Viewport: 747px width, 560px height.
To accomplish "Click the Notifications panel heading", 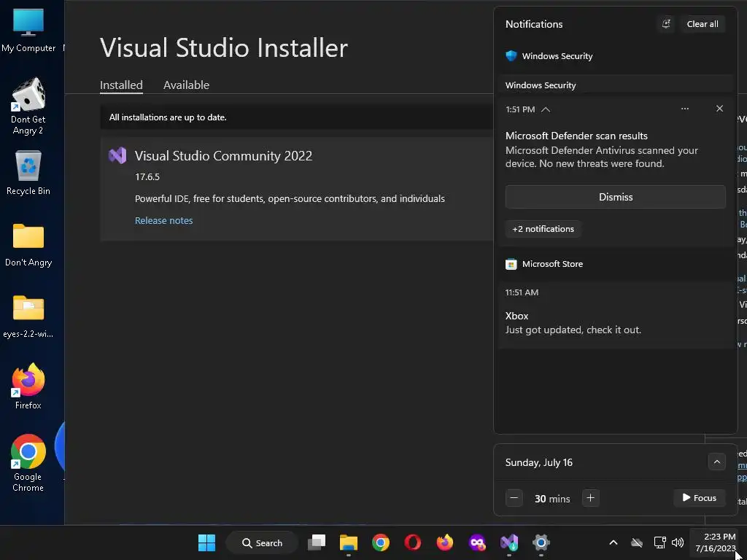I will pyautogui.click(x=534, y=24).
